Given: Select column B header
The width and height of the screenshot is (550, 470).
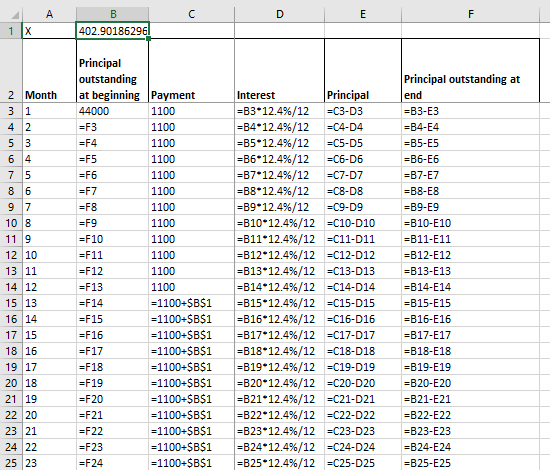Looking at the screenshot, I should point(113,14).
